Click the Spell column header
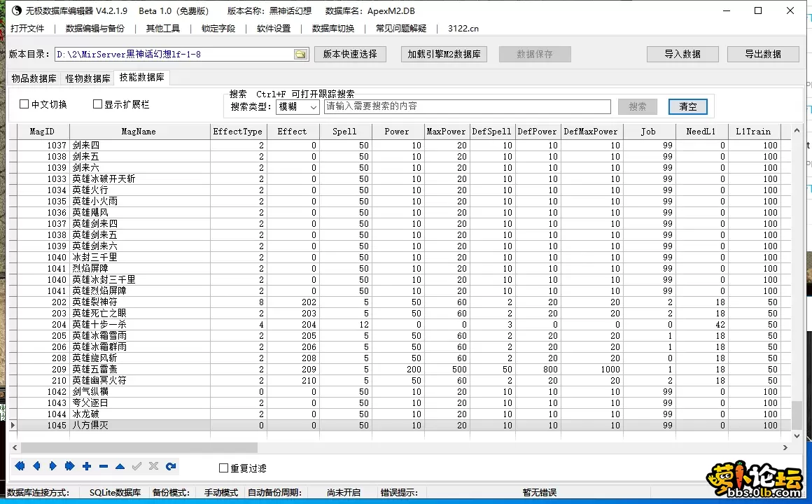Screen dimensions: 812x504 (x=344, y=132)
